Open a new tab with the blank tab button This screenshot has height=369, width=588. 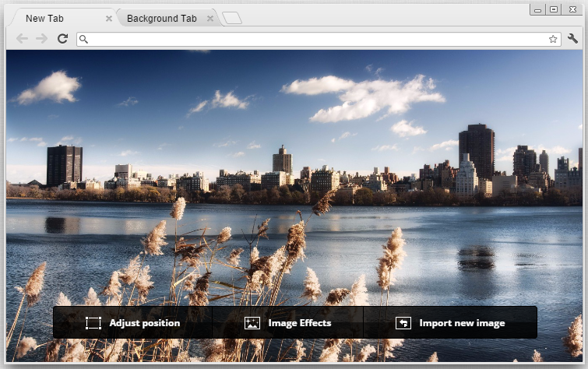[x=232, y=18]
